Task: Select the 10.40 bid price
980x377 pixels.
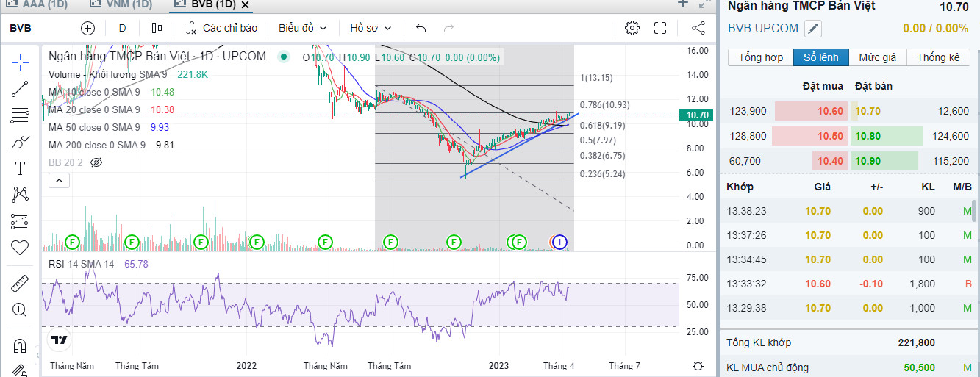Action: pos(830,161)
